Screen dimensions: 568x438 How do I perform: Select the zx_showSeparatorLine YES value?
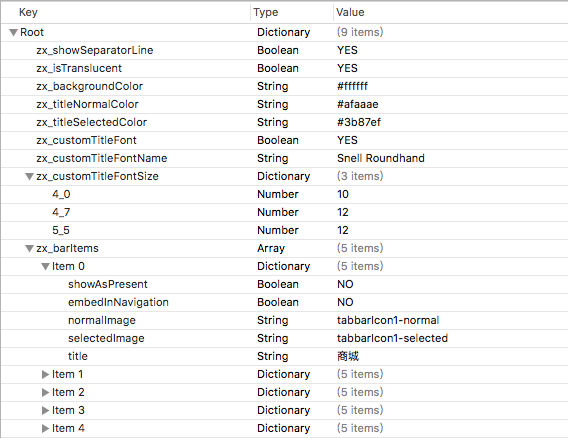coord(347,50)
